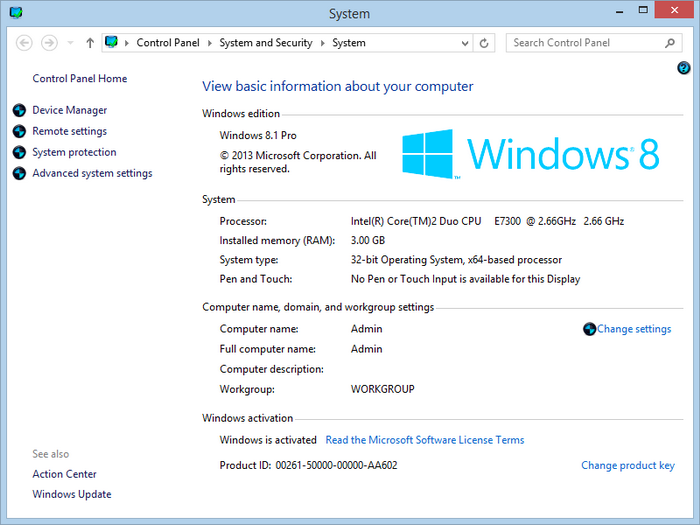The image size is (700, 525).
Task: Expand the chevron before Control Panel breadcrumb
Action: [127, 43]
